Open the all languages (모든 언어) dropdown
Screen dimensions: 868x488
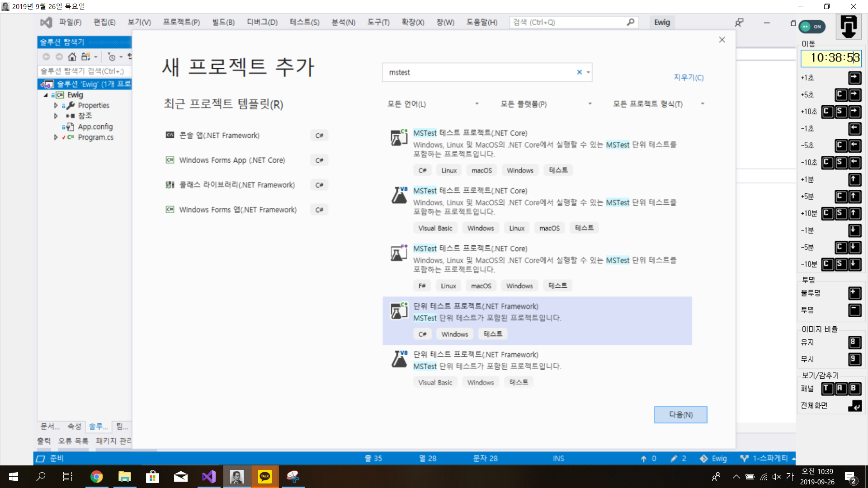(x=433, y=104)
